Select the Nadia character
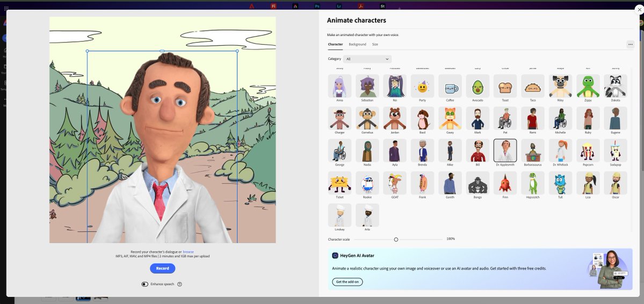Viewport: 644px width, 304px height. pyautogui.click(x=367, y=150)
